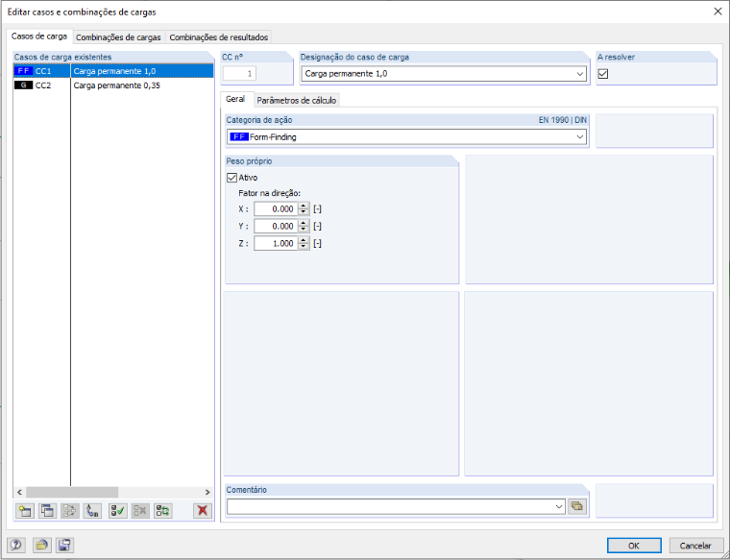Confirm with the OK button
The image size is (730, 560).
point(634,546)
